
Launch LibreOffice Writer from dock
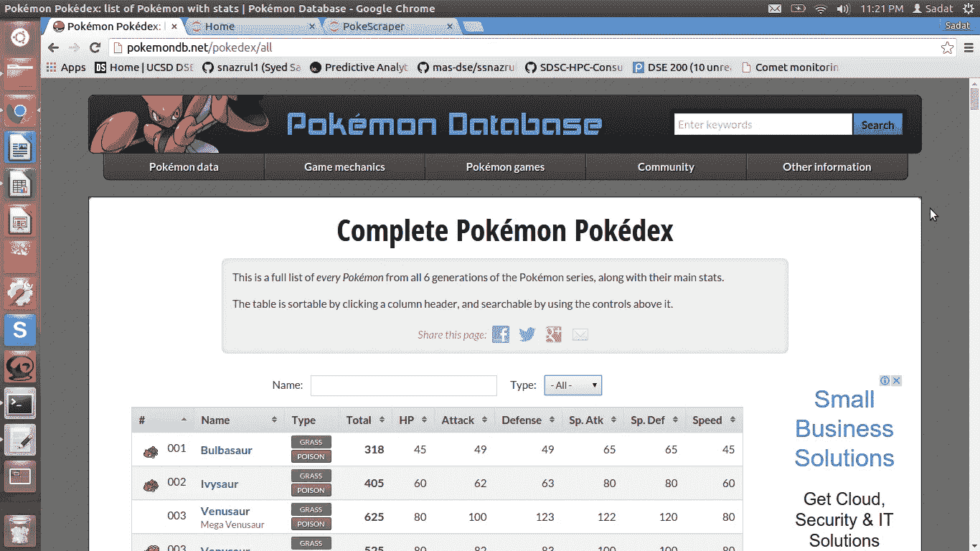[20, 148]
